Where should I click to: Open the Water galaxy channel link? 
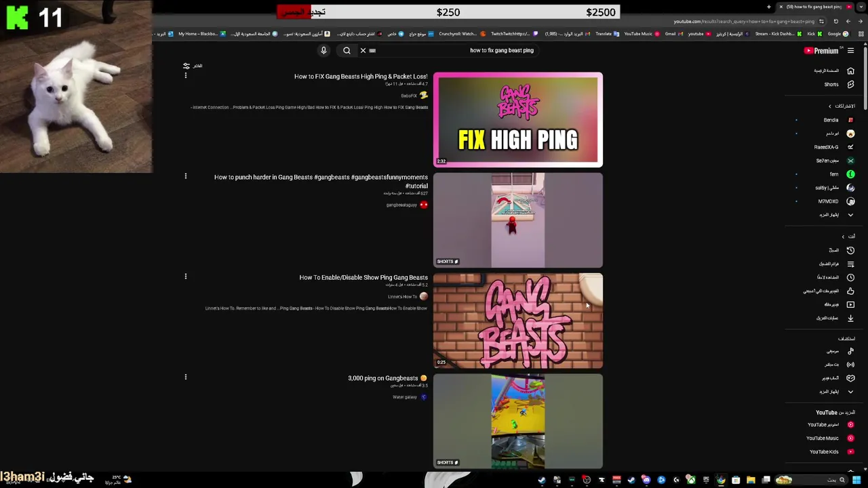(405, 397)
